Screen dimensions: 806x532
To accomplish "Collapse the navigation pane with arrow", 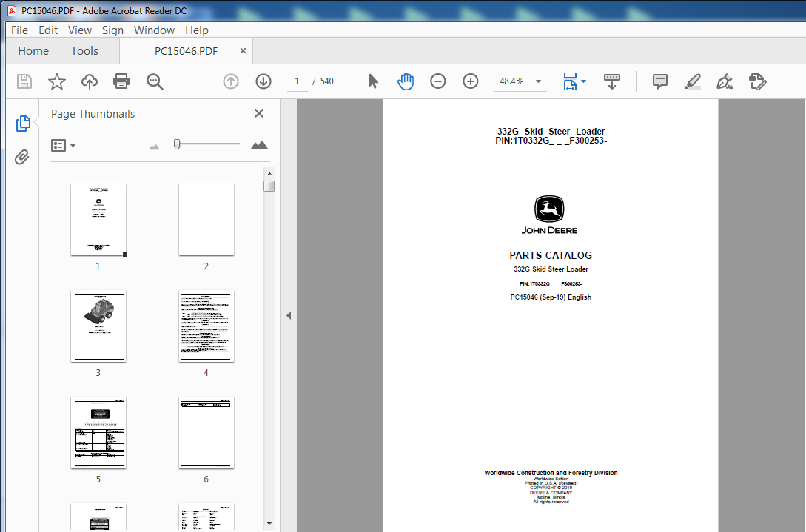I will coord(289,315).
